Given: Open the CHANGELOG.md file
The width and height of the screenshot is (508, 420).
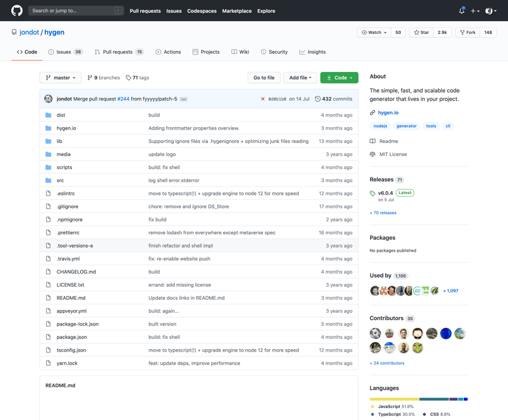Looking at the screenshot, I should pyautogui.click(x=76, y=272).
